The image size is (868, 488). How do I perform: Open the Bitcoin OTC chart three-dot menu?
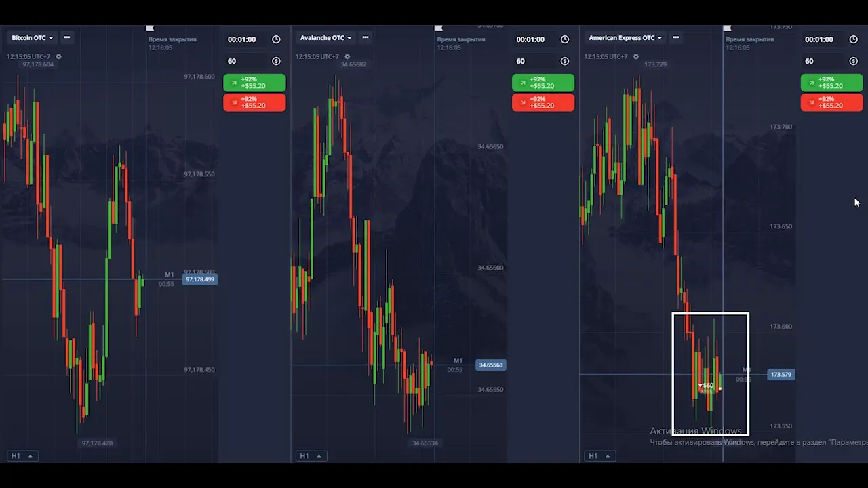66,38
